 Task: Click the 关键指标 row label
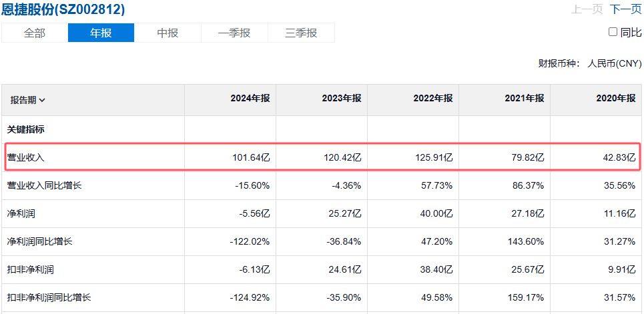point(26,129)
